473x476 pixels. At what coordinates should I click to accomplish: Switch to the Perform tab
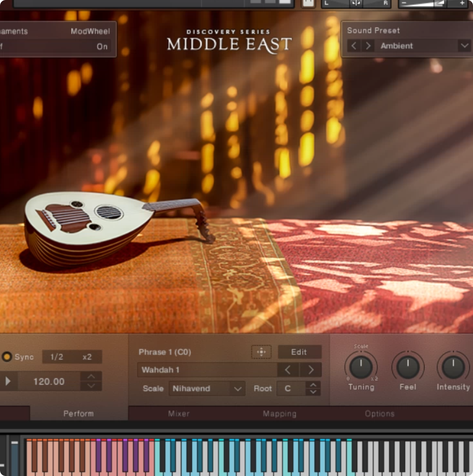(79, 414)
